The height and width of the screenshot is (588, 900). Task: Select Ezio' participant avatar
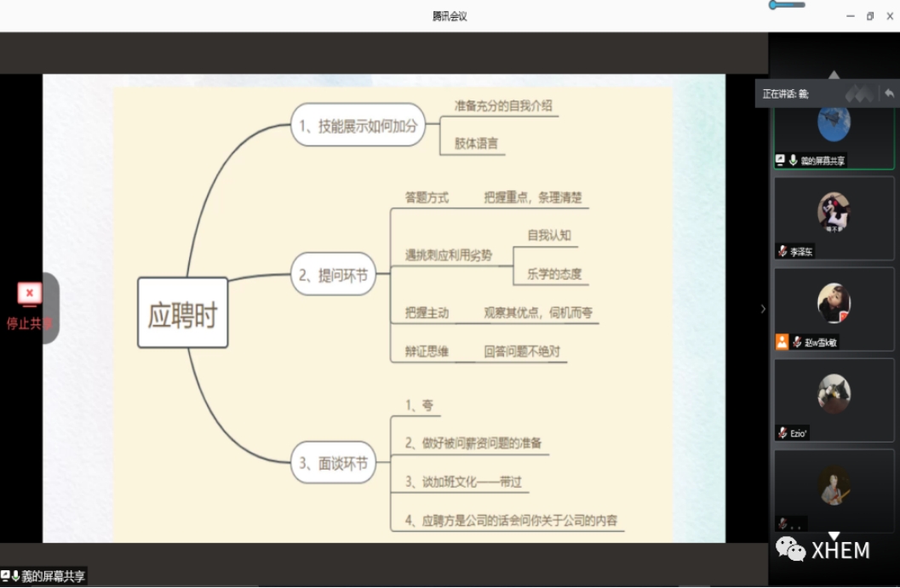point(834,394)
